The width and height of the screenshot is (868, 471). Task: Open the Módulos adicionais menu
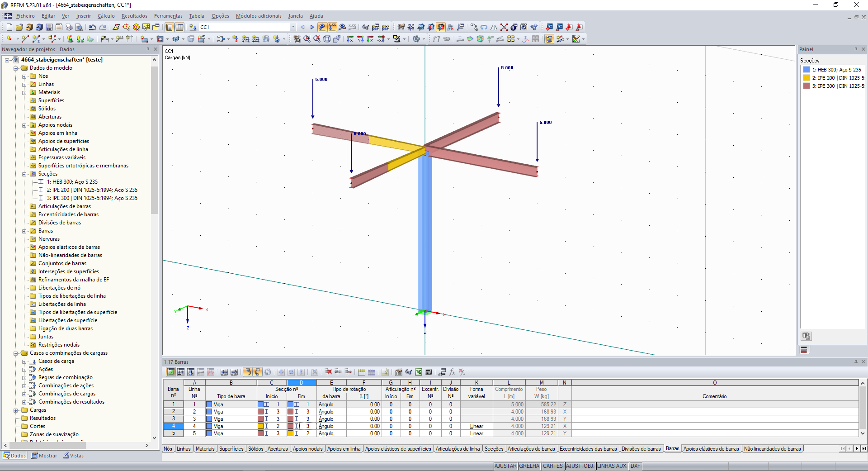coord(259,16)
